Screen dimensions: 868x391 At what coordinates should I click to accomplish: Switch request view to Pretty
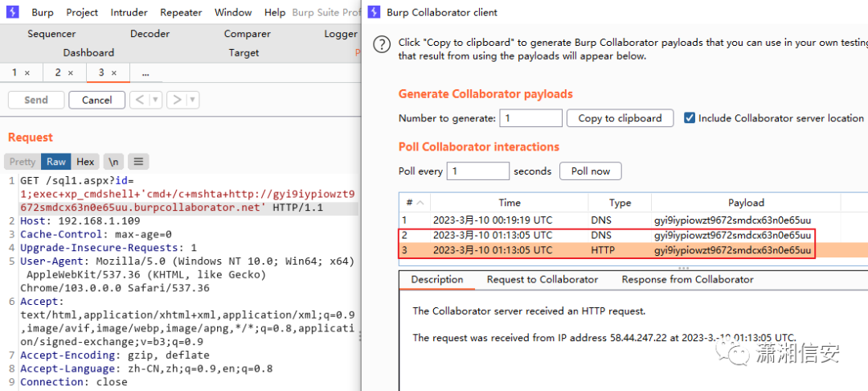(x=23, y=162)
